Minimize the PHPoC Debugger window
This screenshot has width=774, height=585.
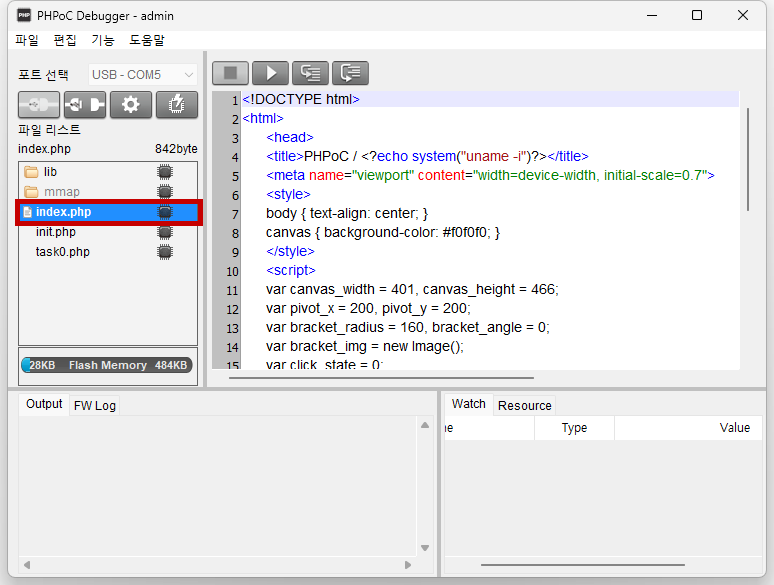[x=652, y=15]
